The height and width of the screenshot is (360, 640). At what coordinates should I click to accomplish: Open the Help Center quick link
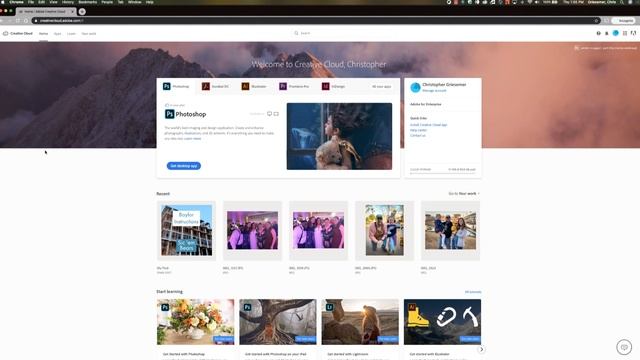418,130
